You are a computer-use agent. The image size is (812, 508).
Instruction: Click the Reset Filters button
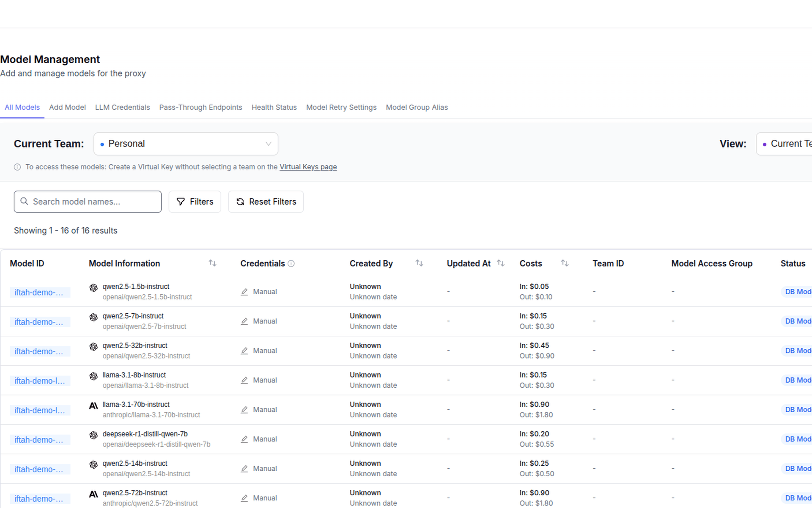click(x=266, y=202)
